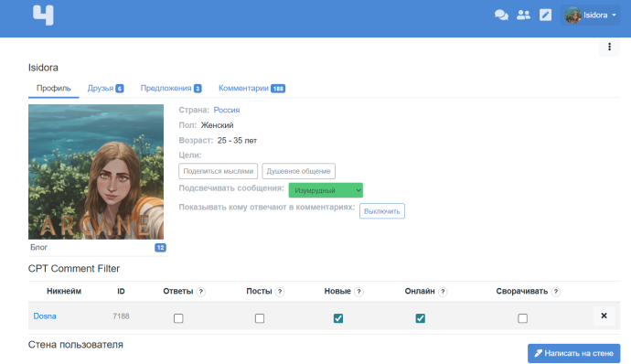631x364 pixels.
Task: Click the Стена пользователя heading
Action: [76, 345]
